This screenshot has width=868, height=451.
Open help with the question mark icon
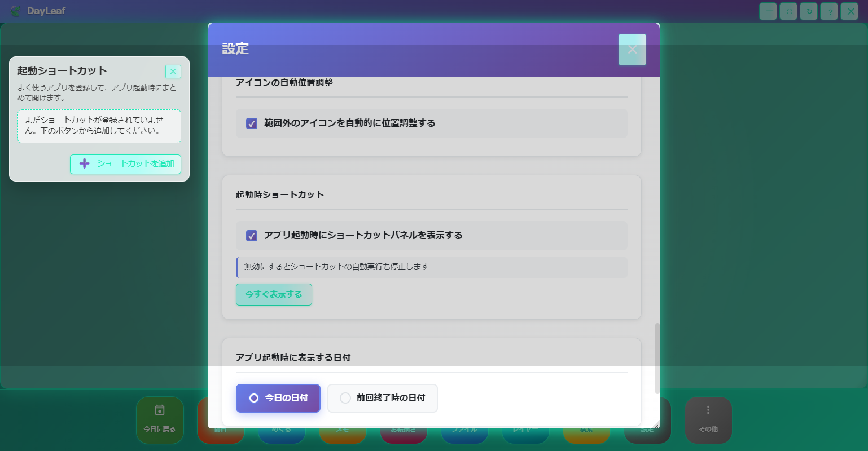(829, 11)
